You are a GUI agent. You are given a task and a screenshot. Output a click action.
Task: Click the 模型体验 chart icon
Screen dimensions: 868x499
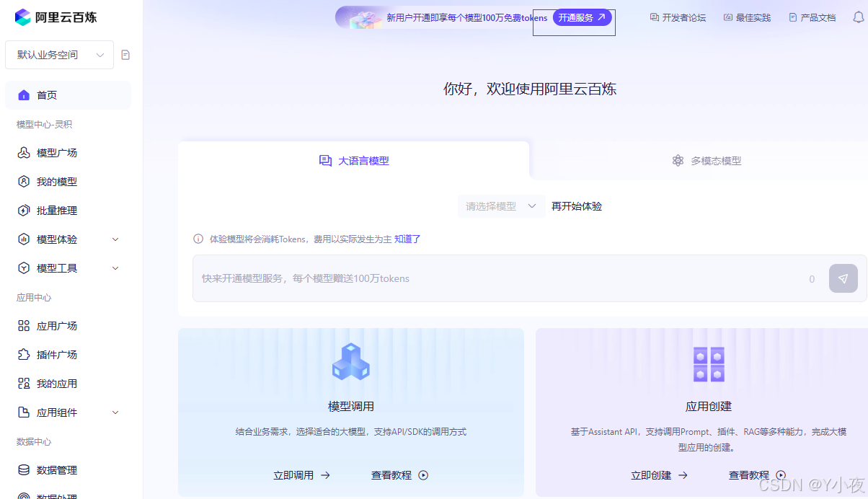click(x=24, y=239)
